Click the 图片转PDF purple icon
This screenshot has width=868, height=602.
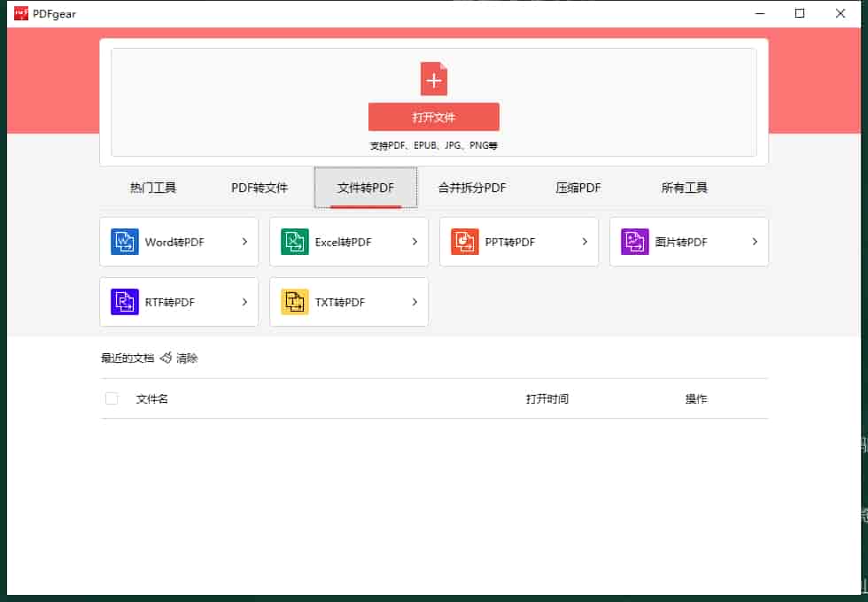tap(634, 242)
